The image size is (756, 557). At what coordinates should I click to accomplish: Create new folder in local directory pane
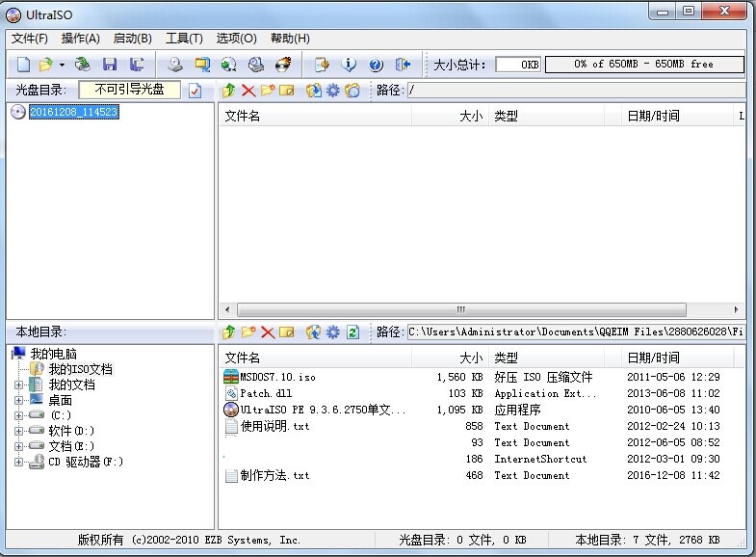(x=248, y=332)
